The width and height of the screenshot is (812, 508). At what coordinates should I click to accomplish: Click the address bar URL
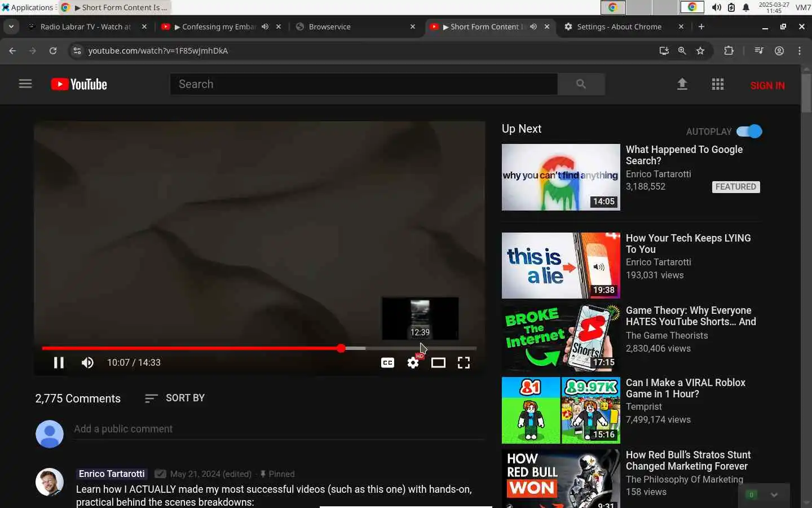pos(158,51)
